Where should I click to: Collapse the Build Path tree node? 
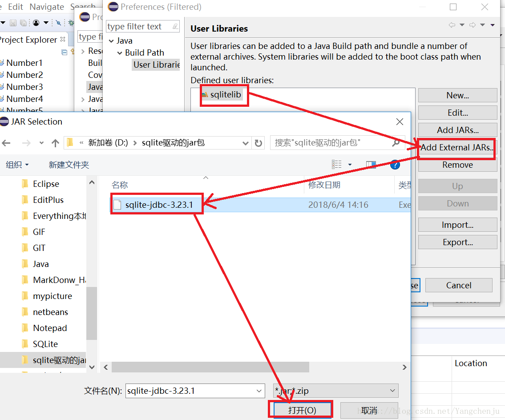[x=120, y=53]
